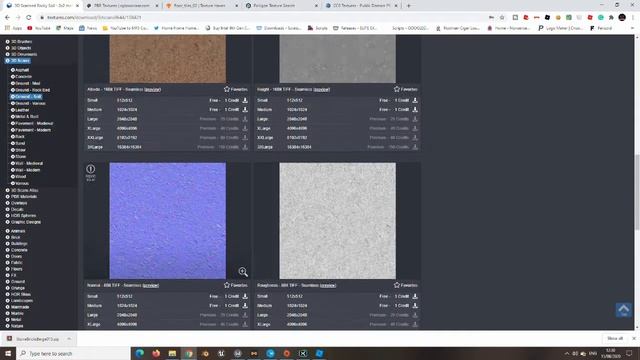Bookmark this page with star icon
640x360 pixels.
coord(502,18)
